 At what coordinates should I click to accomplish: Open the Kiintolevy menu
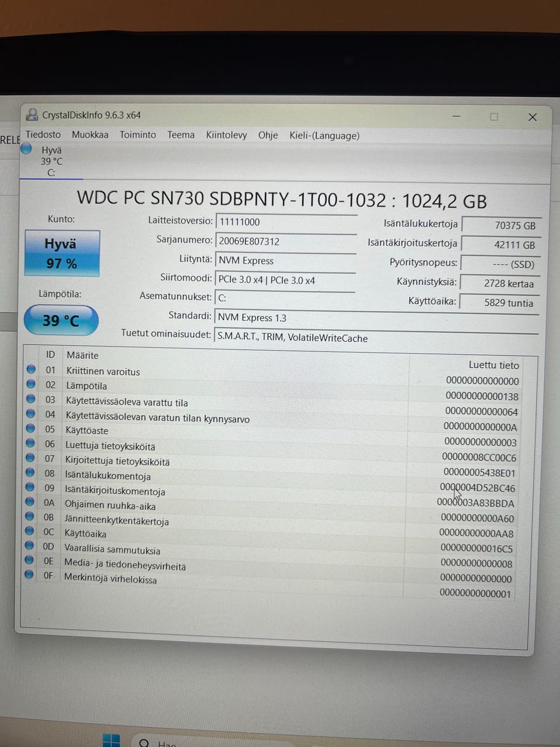(226, 135)
